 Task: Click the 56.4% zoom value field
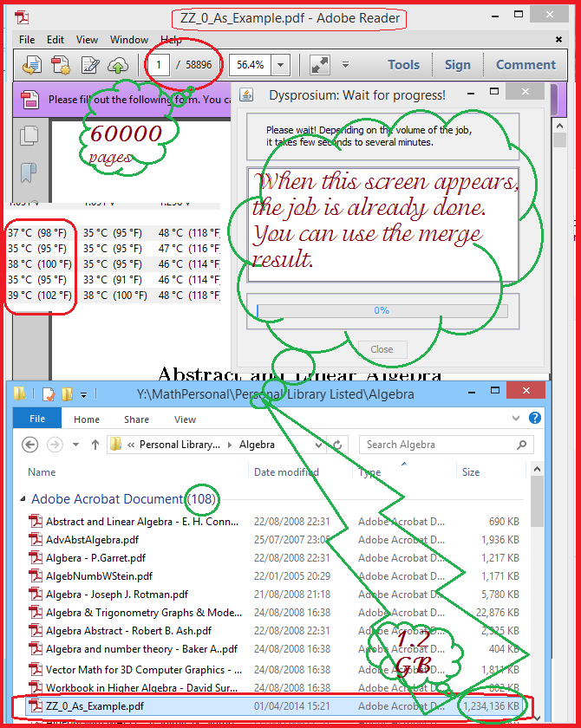tap(250, 64)
